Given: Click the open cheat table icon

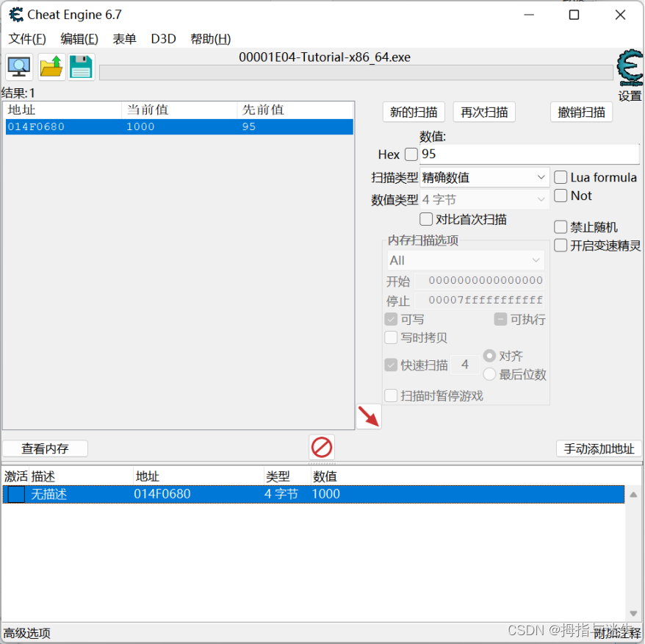Looking at the screenshot, I should point(49,67).
